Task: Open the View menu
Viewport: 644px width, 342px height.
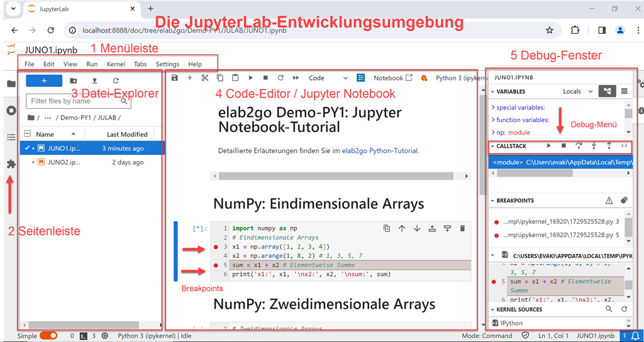Action: pos(70,64)
